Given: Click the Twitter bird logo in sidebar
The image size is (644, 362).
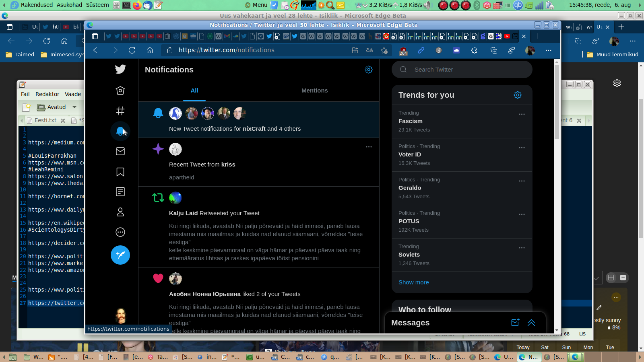Looking at the screenshot, I should click(x=120, y=69).
